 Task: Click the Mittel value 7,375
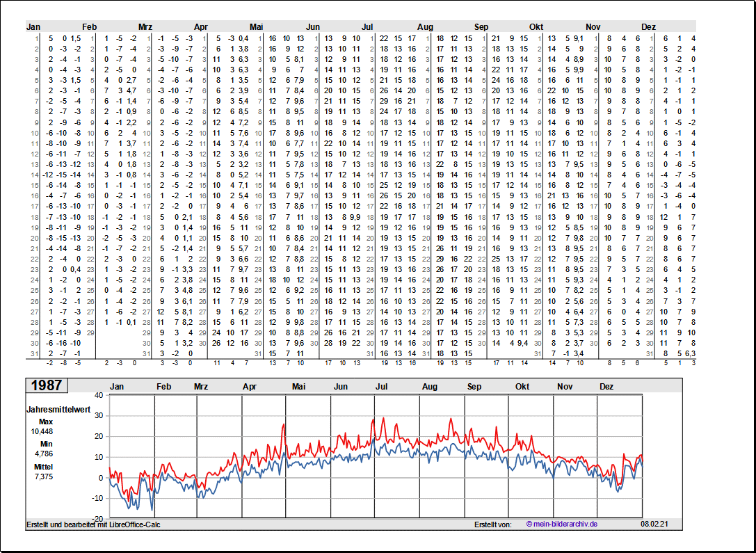(x=44, y=476)
